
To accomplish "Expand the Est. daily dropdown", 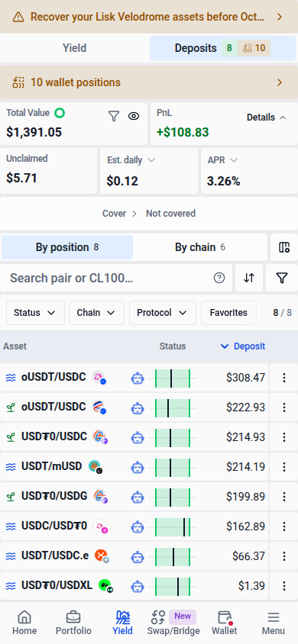I will [131, 160].
